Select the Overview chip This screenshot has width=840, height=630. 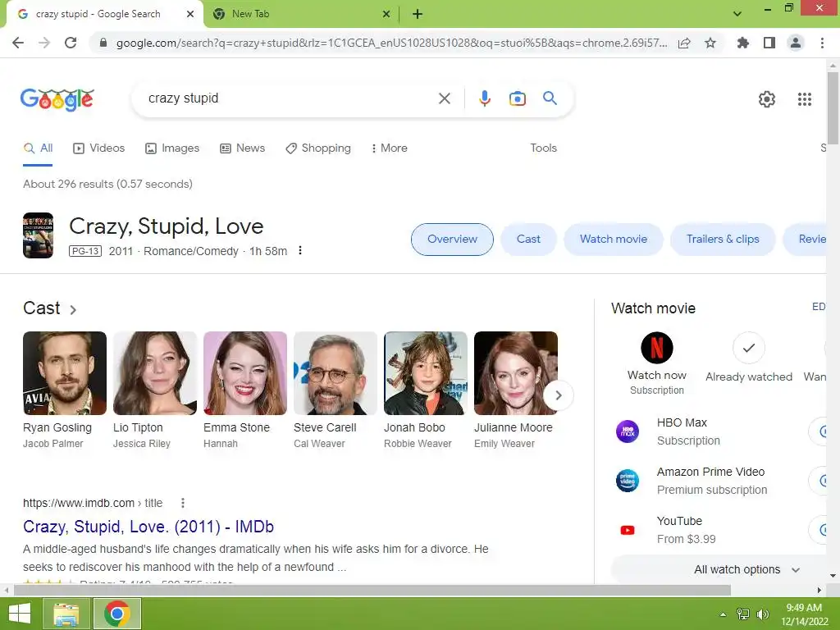452,240
